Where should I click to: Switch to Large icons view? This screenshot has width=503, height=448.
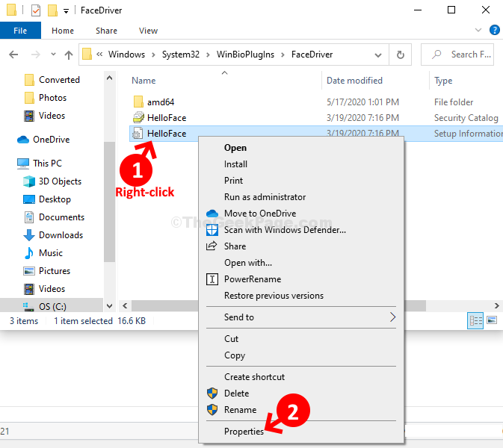(x=492, y=320)
